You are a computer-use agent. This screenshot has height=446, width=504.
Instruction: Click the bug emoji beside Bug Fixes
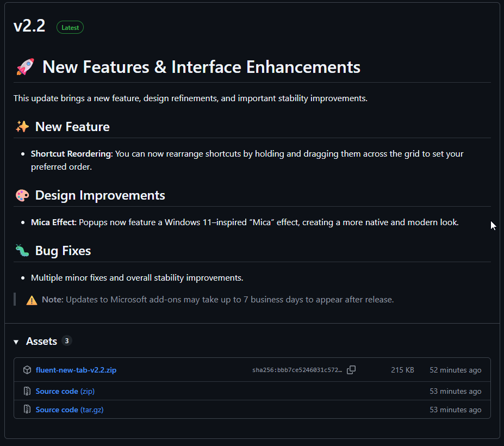point(22,251)
